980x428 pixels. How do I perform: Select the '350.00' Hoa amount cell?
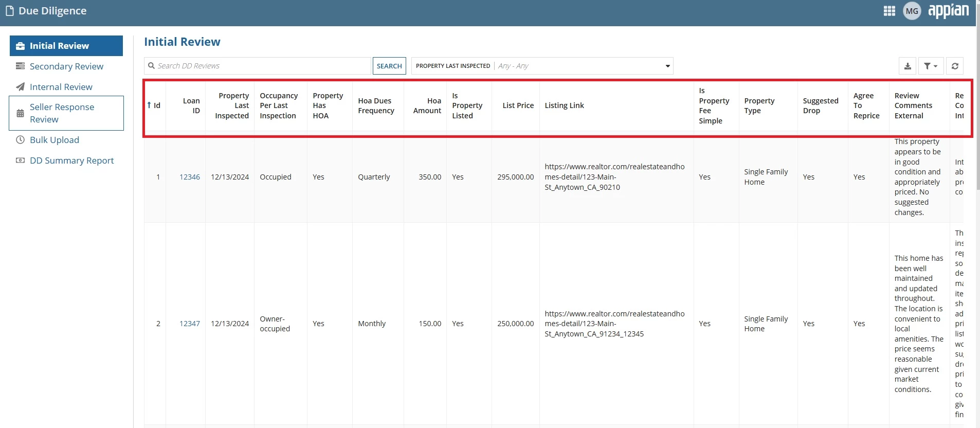[430, 177]
